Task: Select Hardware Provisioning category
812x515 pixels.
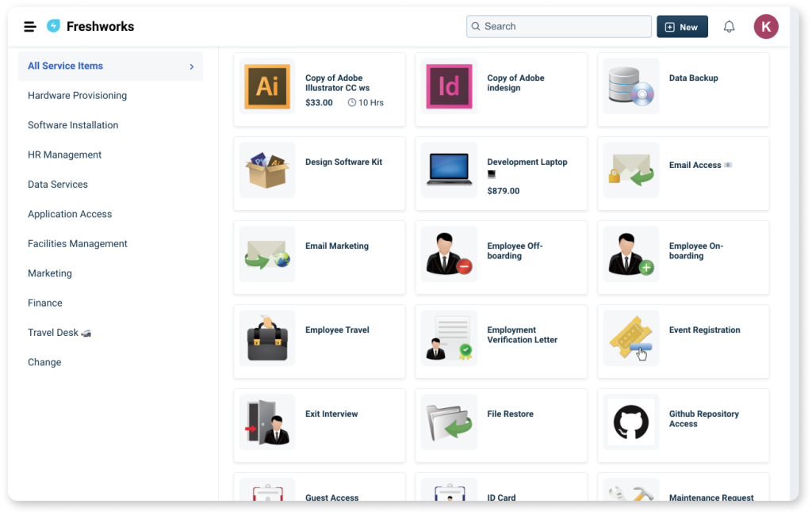Action: [77, 95]
